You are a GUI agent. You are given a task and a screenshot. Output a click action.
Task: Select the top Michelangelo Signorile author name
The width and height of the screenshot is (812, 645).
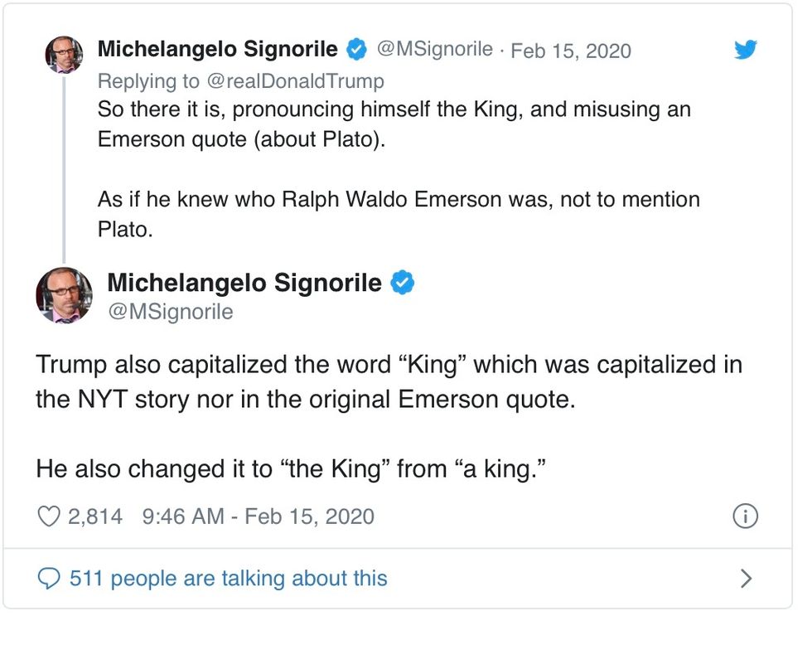[217, 50]
